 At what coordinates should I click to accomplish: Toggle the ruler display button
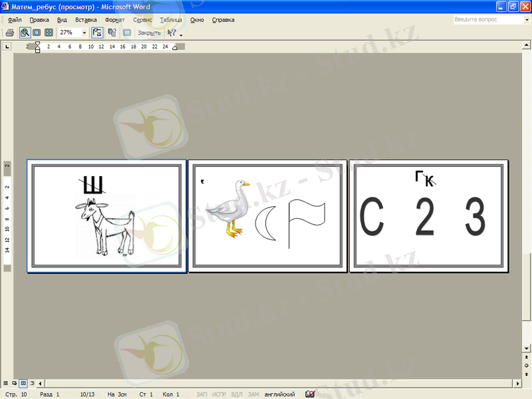(x=98, y=32)
